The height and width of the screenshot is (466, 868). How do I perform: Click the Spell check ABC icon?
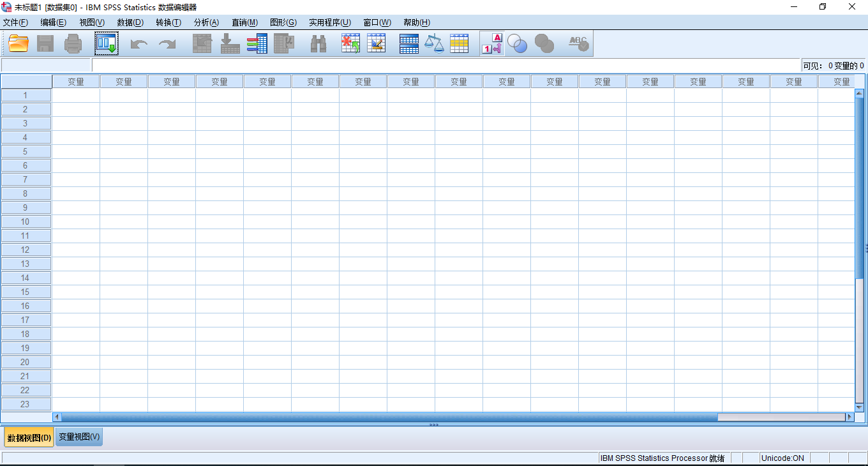click(x=578, y=43)
